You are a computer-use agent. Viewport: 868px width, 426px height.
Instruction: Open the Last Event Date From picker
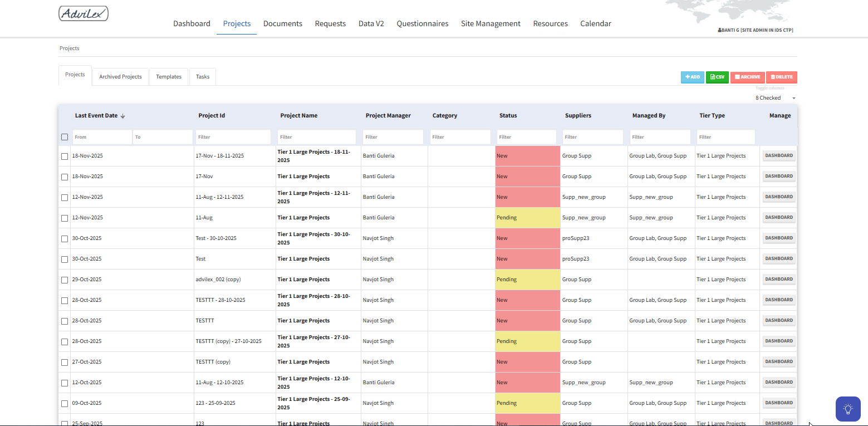click(x=102, y=137)
